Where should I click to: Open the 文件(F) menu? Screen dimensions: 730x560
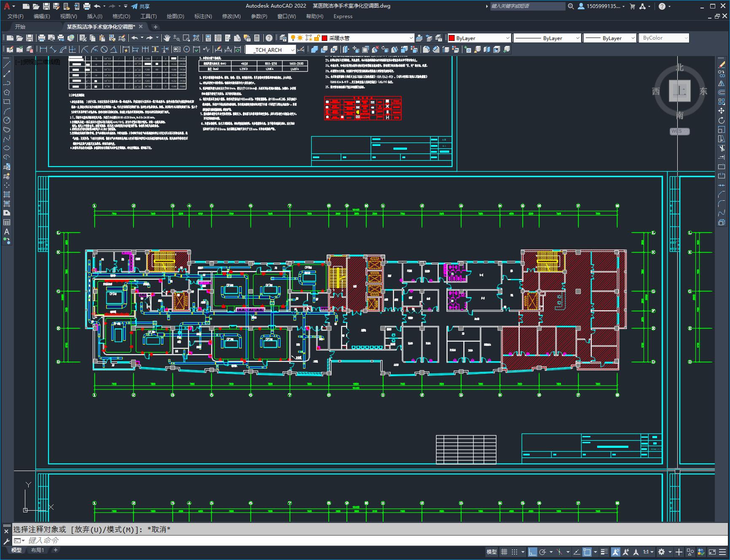coord(16,16)
